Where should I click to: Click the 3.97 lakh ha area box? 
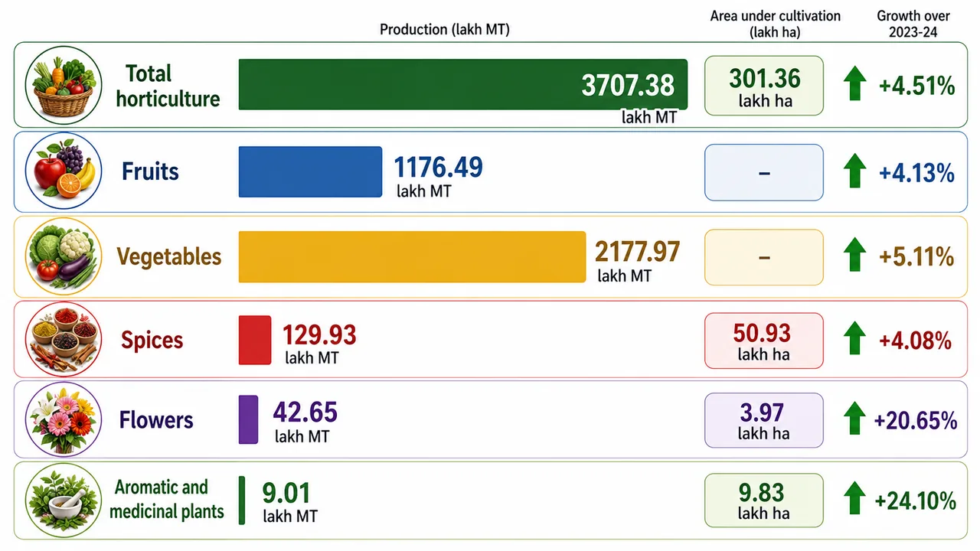click(x=764, y=420)
